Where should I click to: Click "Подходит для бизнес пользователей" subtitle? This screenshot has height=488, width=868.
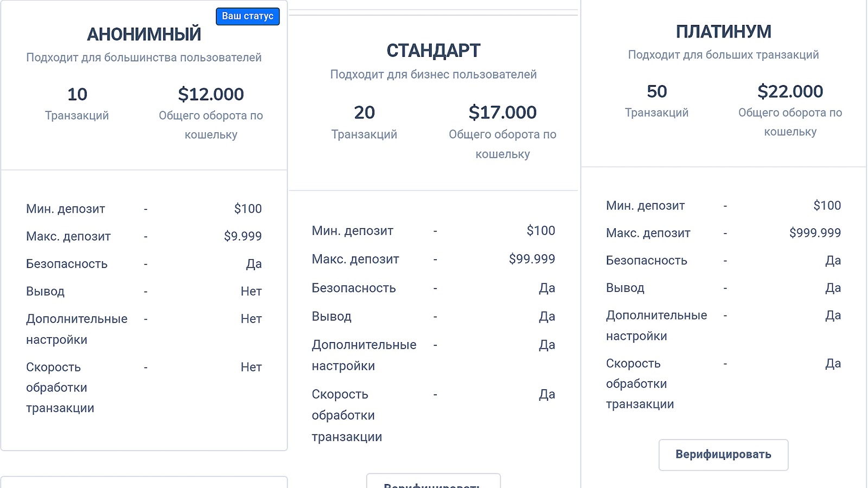[433, 74]
